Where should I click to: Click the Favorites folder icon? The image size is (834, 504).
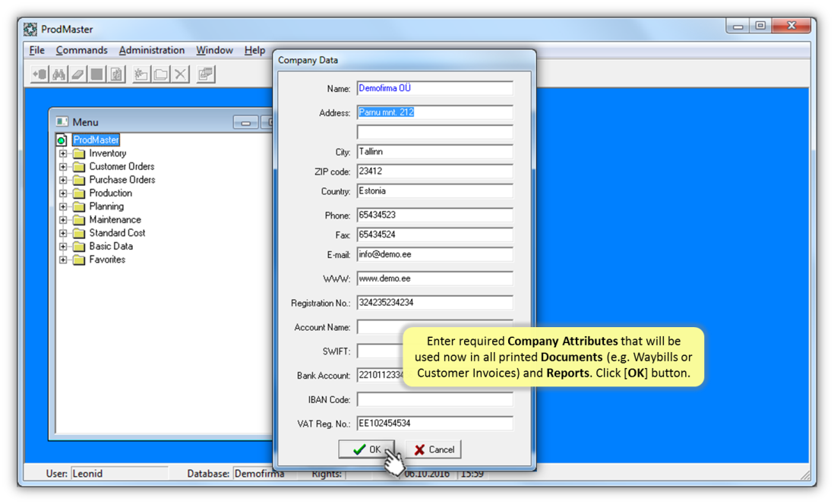[79, 260]
